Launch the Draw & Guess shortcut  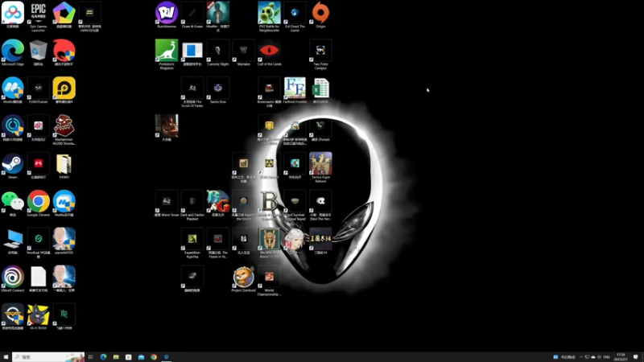coord(192,13)
